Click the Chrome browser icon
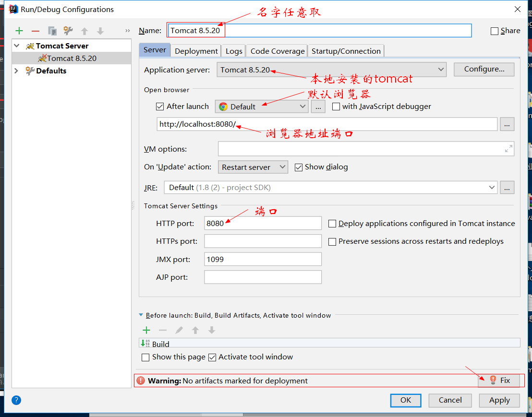 point(223,107)
